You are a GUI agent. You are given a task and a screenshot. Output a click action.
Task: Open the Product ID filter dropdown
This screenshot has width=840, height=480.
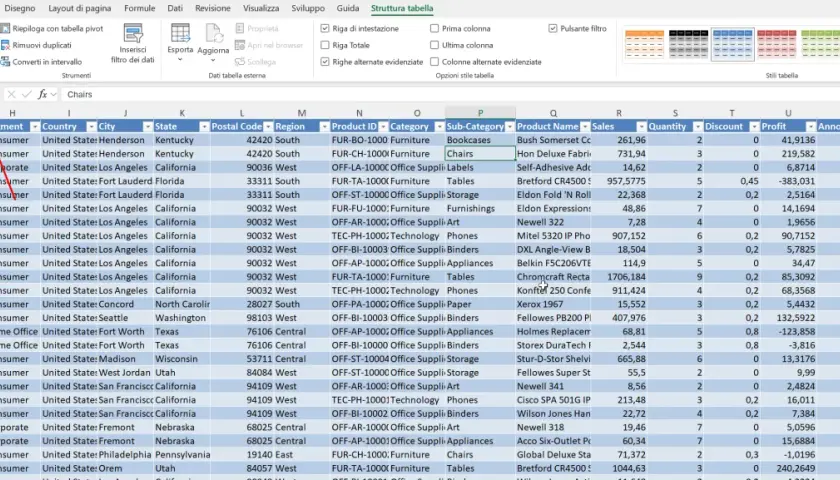(383, 126)
